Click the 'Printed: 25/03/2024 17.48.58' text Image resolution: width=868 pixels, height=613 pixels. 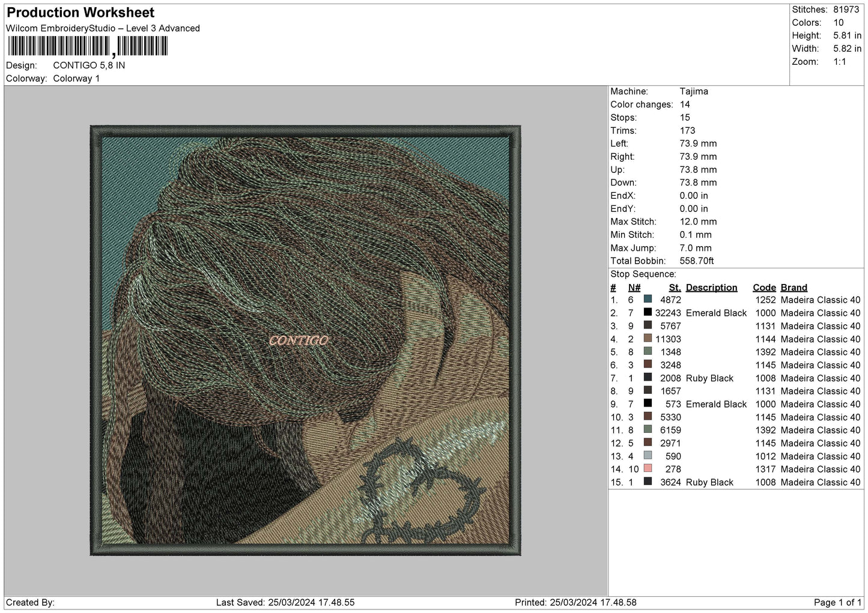575,602
